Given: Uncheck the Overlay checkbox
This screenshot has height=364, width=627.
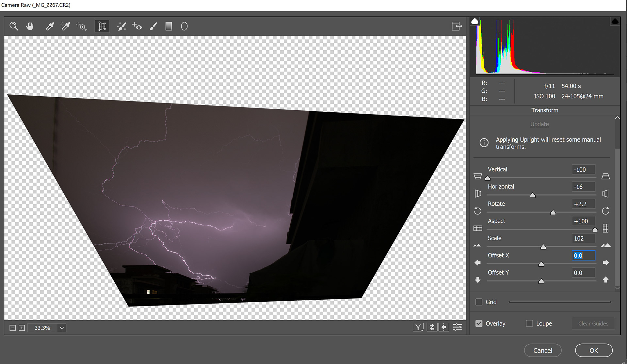Looking at the screenshot, I should [x=479, y=324].
